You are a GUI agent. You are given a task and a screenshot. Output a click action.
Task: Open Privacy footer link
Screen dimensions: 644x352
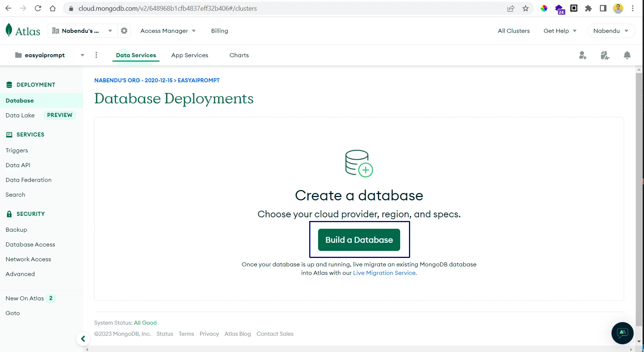209,334
